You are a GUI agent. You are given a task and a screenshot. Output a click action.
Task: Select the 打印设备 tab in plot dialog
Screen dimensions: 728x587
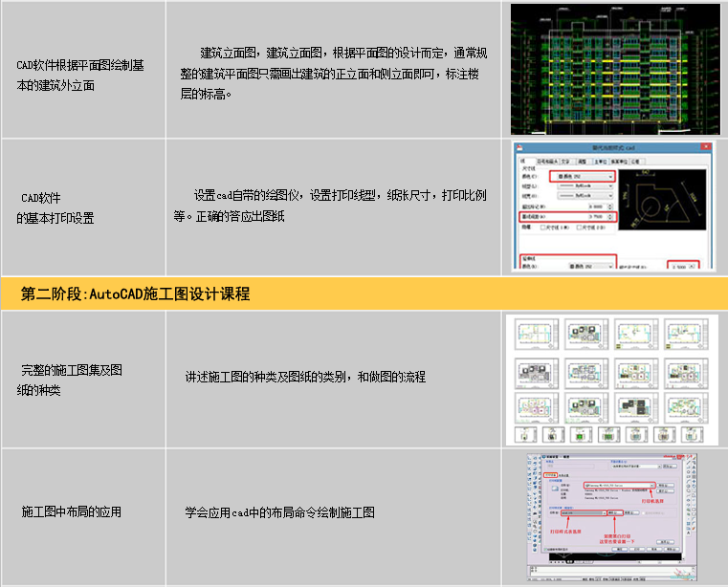pos(550,473)
